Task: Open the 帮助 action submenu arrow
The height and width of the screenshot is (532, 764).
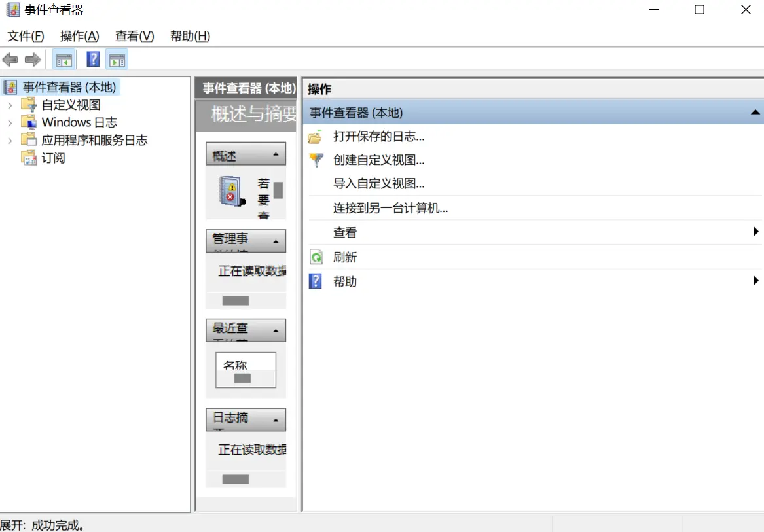Action: [x=755, y=280]
